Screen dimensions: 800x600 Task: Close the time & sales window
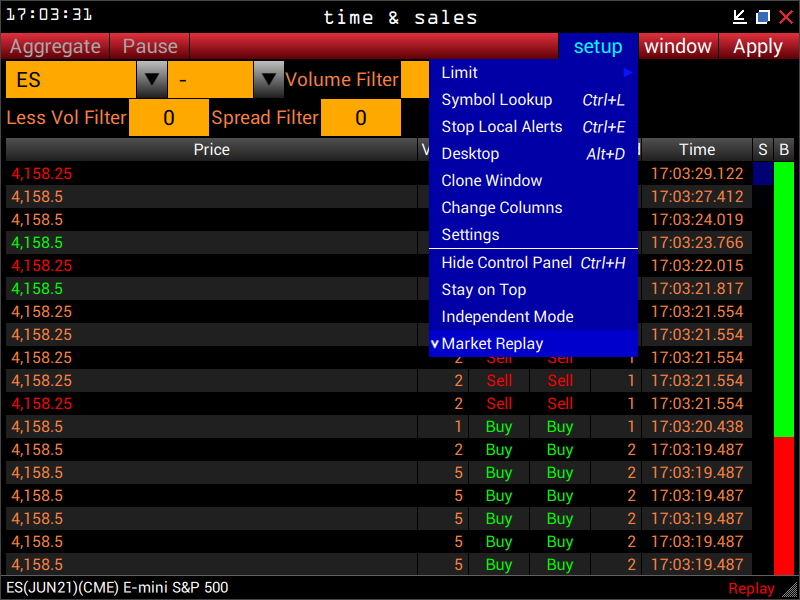[x=785, y=16]
